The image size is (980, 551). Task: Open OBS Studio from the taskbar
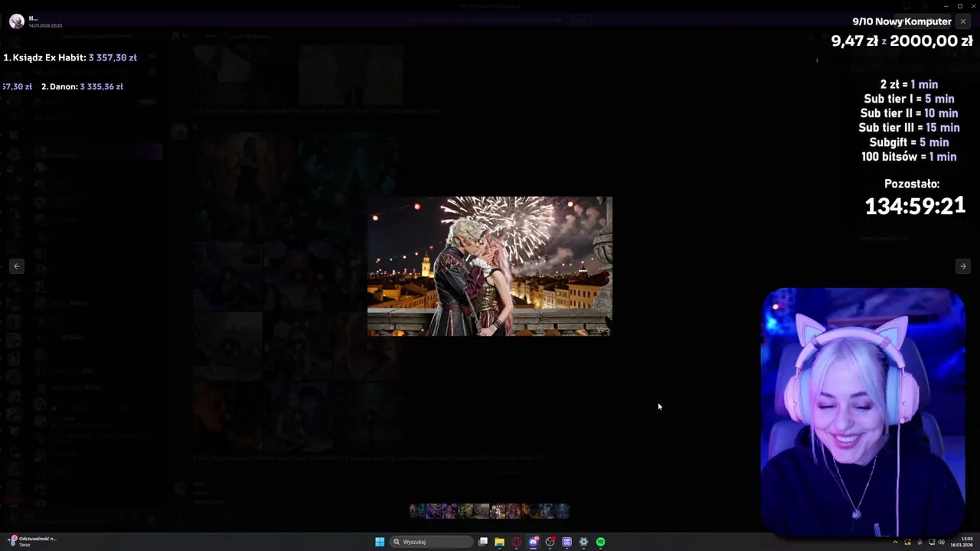(550, 542)
